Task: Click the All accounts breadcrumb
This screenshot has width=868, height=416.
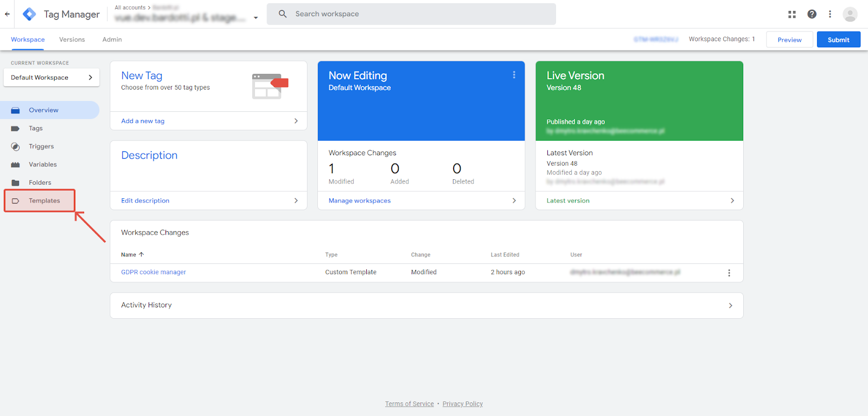Action: pyautogui.click(x=130, y=8)
